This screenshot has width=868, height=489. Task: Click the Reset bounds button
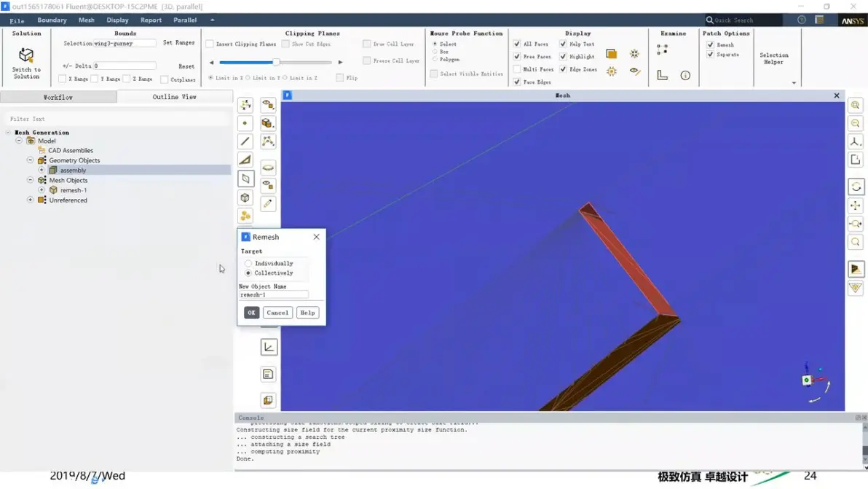pyautogui.click(x=186, y=66)
